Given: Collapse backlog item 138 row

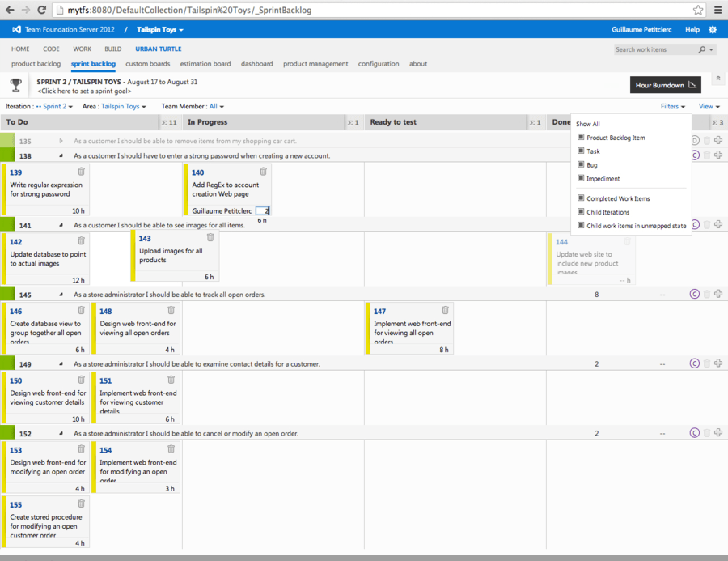Looking at the screenshot, I should point(61,155).
